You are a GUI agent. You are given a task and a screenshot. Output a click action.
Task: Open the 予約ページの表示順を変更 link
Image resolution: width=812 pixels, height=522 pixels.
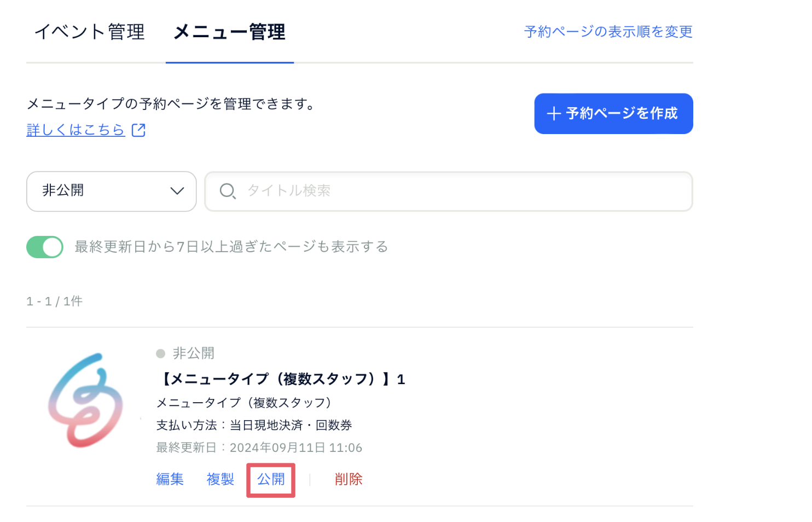[608, 32]
